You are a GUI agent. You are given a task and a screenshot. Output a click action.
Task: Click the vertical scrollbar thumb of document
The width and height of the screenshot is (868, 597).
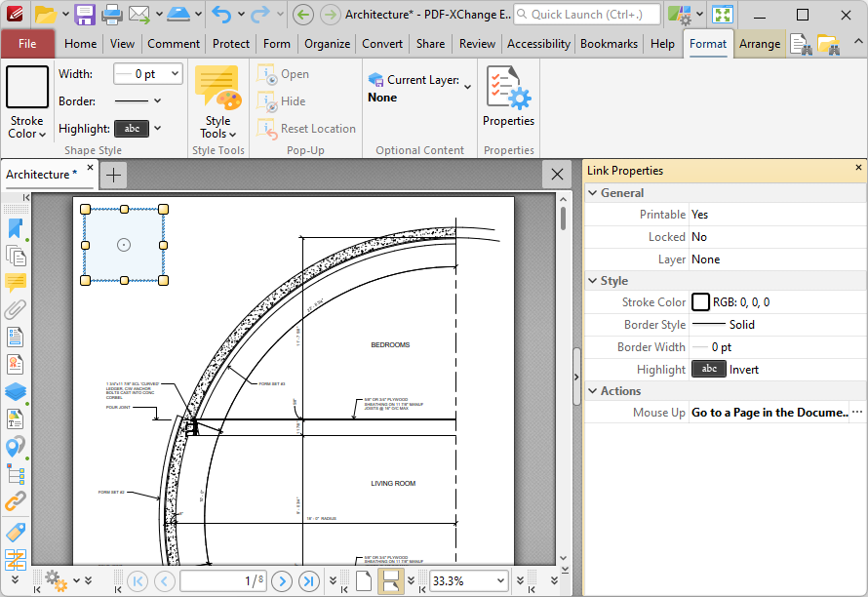(563, 219)
